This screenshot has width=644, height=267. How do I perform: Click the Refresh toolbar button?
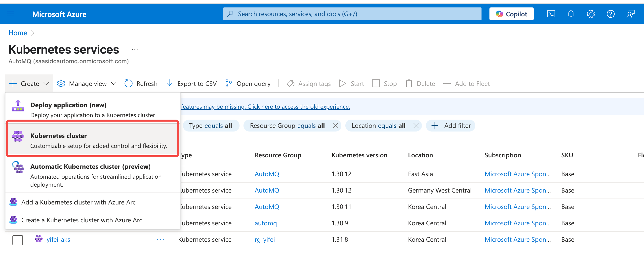coord(141,83)
